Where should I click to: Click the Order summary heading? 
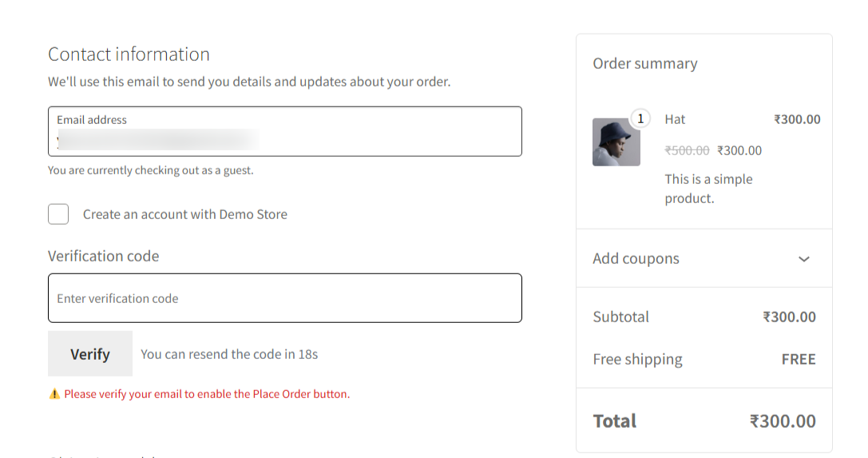644,64
